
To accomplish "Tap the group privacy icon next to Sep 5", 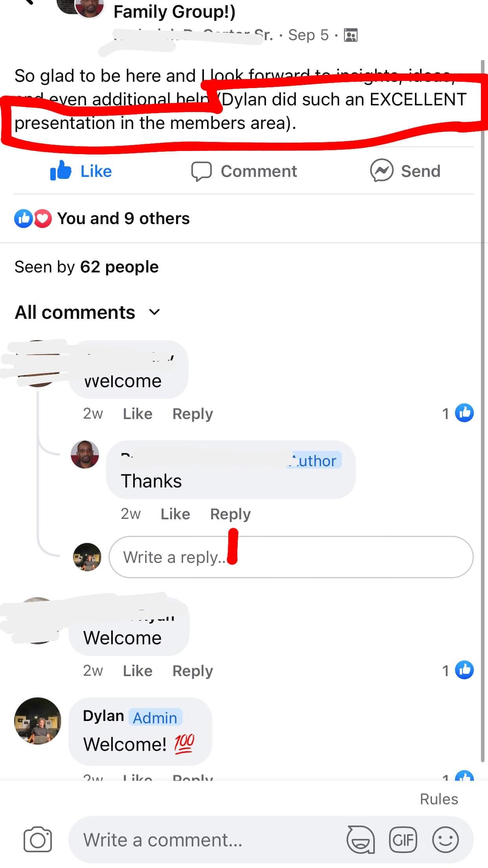I will (350, 35).
